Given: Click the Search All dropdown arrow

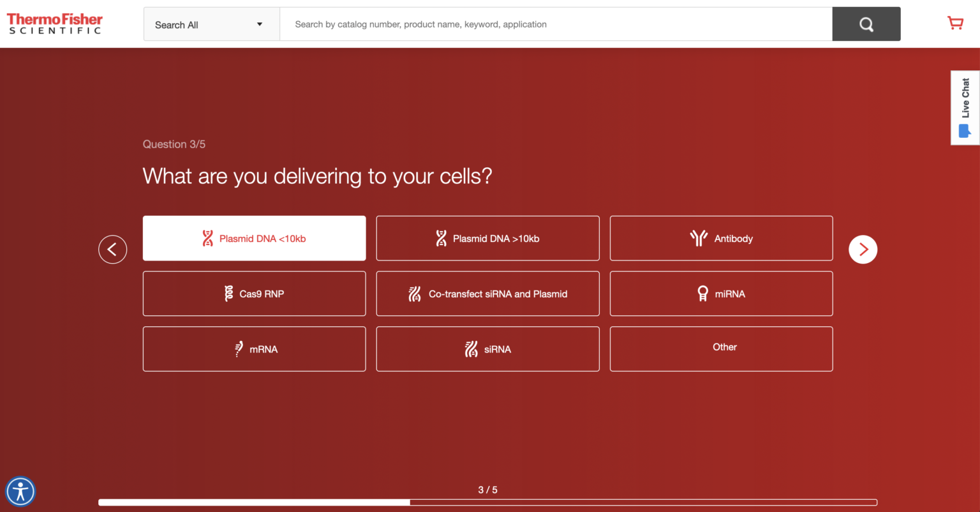Looking at the screenshot, I should pyautogui.click(x=260, y=24).
